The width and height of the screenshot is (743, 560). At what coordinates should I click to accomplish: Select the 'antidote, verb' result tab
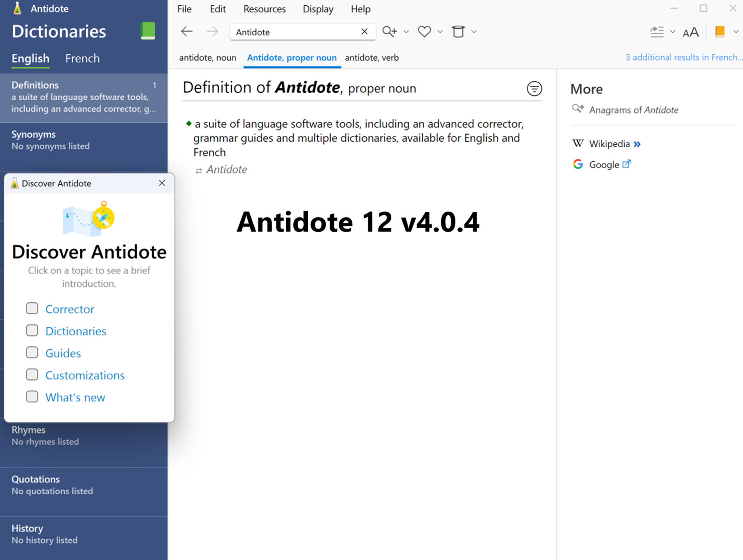coord(372,58)
